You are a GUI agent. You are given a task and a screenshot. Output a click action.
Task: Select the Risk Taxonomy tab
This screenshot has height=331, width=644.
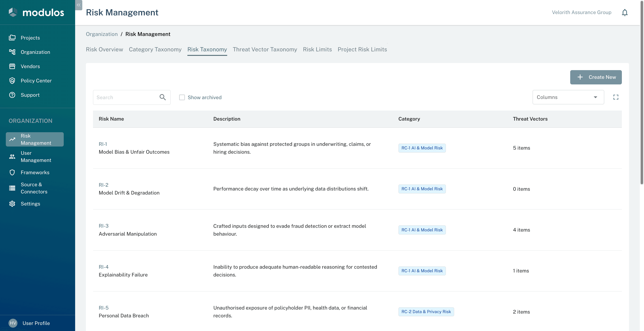pyautogui.click(x=207, y=49)
